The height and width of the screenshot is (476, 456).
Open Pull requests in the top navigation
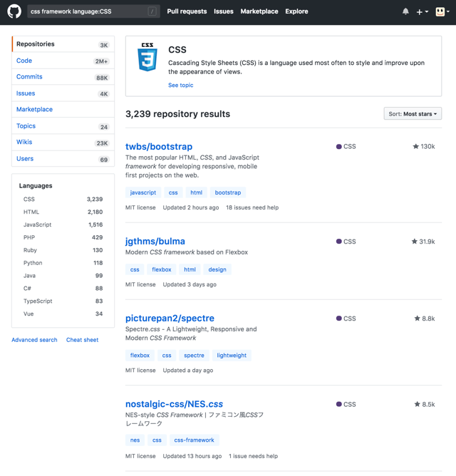[187, 11]
